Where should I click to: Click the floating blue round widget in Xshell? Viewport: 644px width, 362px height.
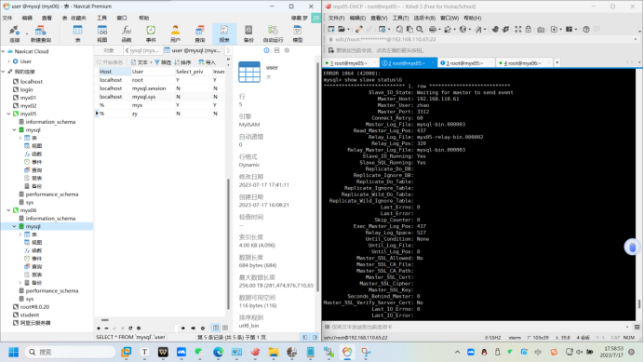tap(632, 247)
